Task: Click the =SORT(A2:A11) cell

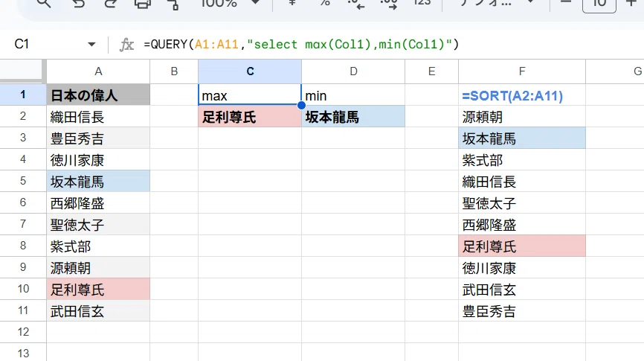Action: (x=522, y=95)
